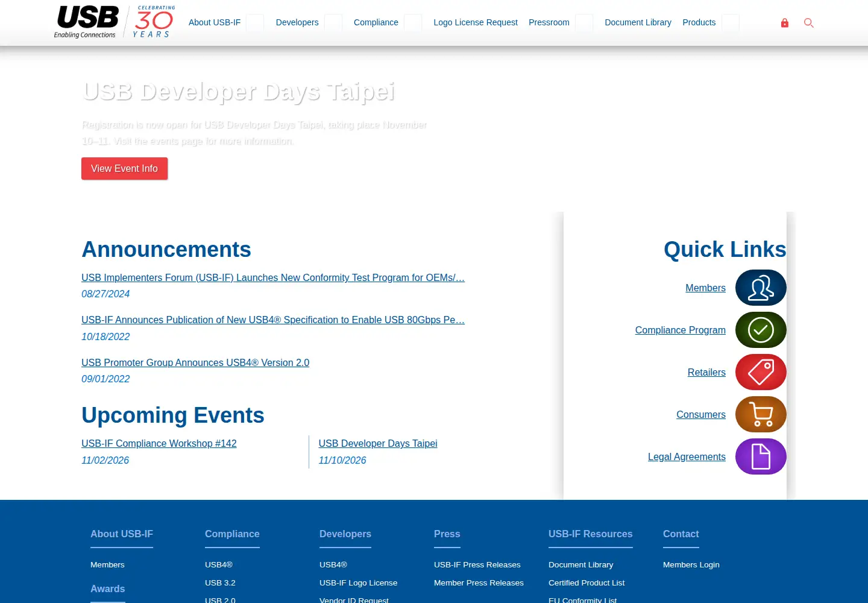This screenshot has width=868, height=603.
Task: Expand the submenu toggle beside Compliance in navbar
Action: (x=413, y=22)
